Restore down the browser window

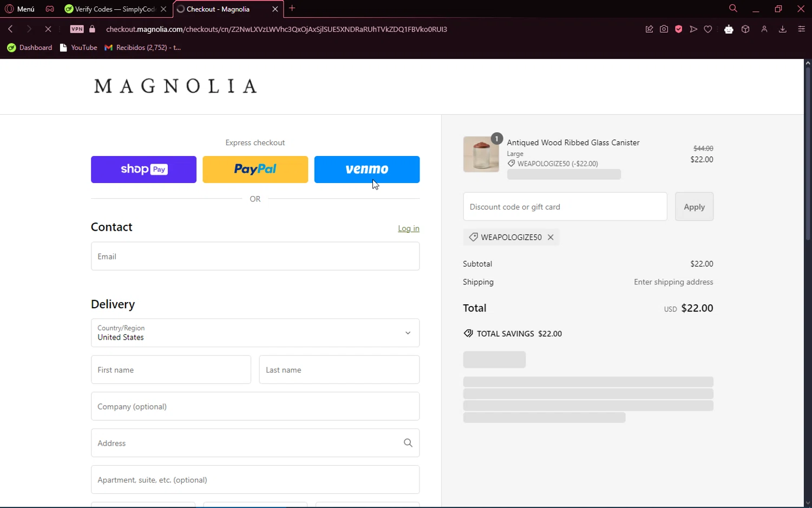click(778, 9)
